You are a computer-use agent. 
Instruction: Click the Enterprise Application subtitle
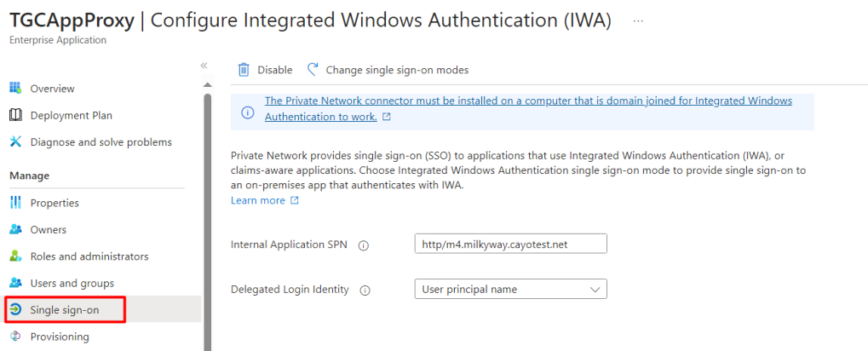tap(58, 40)
